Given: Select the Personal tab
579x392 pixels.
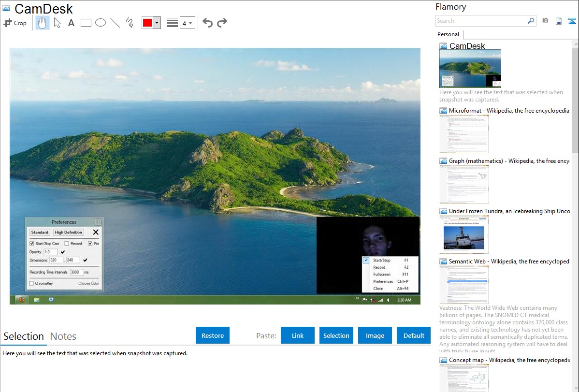Looking at the screenshot, I should pyautogui.click(x=449, y=34).
